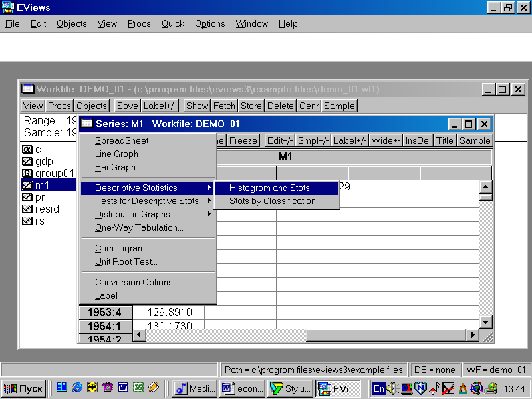Image resolution: width=532 pixels, height=399 pixels.
Task: Expand the Distribution Graphs submenu
Action: coord(148,214)
